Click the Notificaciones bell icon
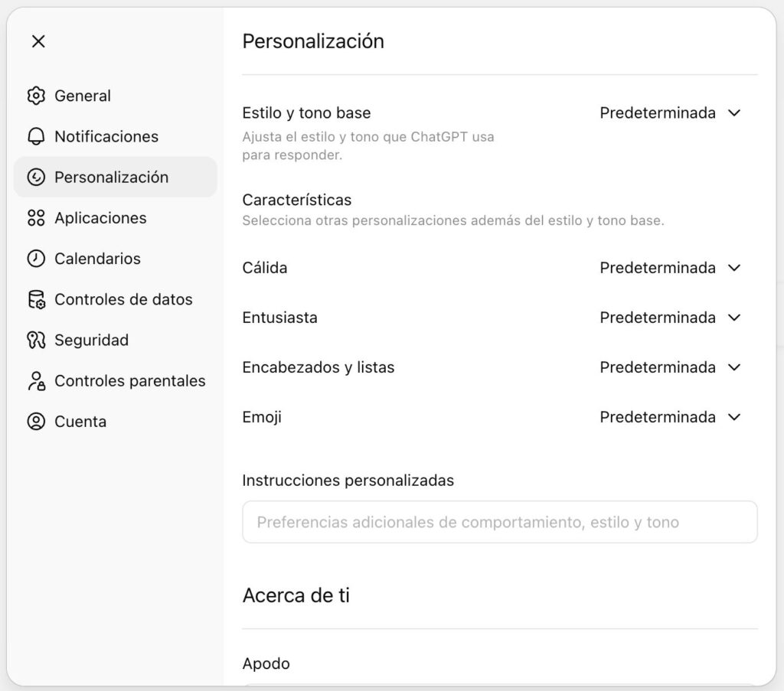Viewport: 784px width, 691px height. click(36, 136)
